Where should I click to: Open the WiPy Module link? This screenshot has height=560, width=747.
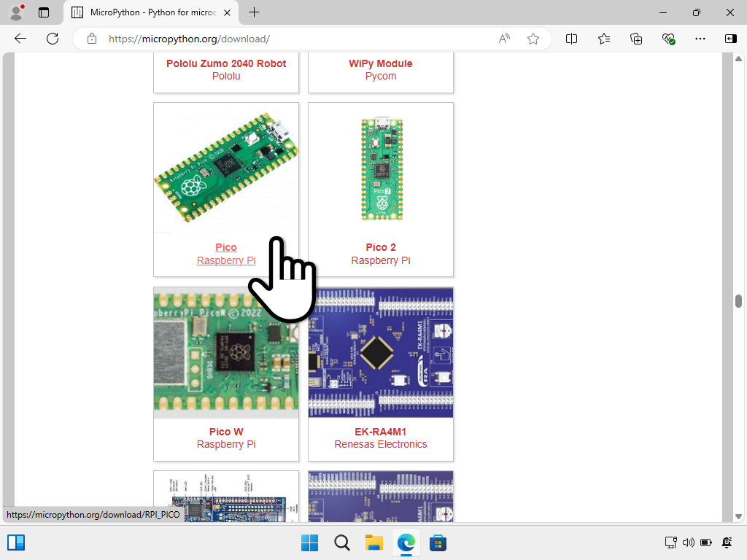click(381, 63)
